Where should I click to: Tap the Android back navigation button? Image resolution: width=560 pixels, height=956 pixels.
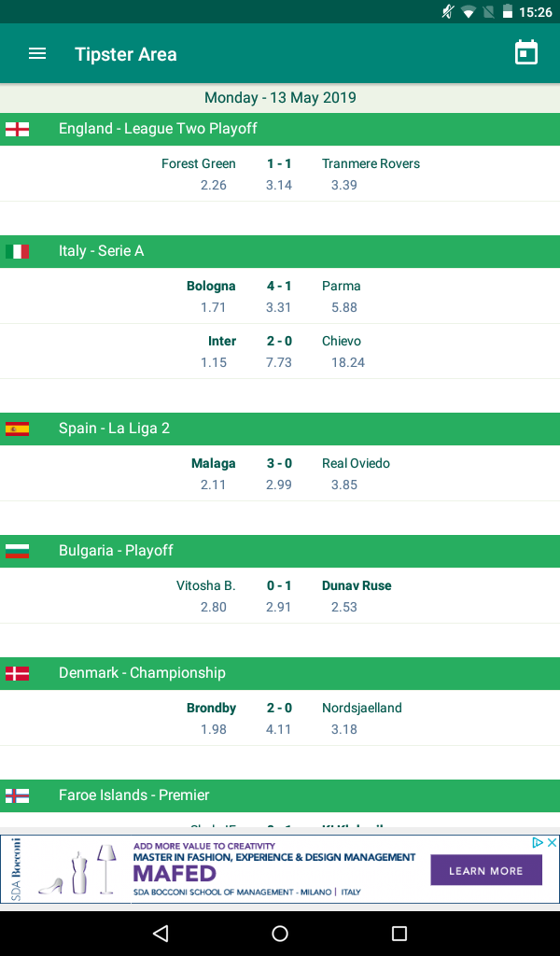161,933
